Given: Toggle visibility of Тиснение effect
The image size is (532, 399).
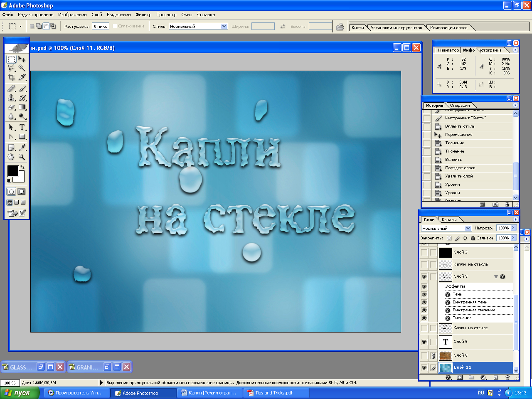Looking at the screenshot, I should pyautogui.click(x=424, y=318).
